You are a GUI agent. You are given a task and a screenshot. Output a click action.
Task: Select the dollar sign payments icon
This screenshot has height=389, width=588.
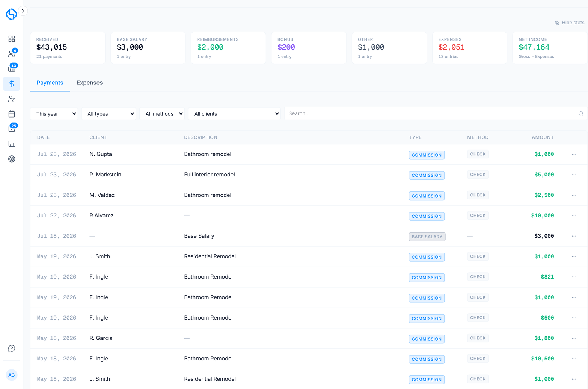12,84
